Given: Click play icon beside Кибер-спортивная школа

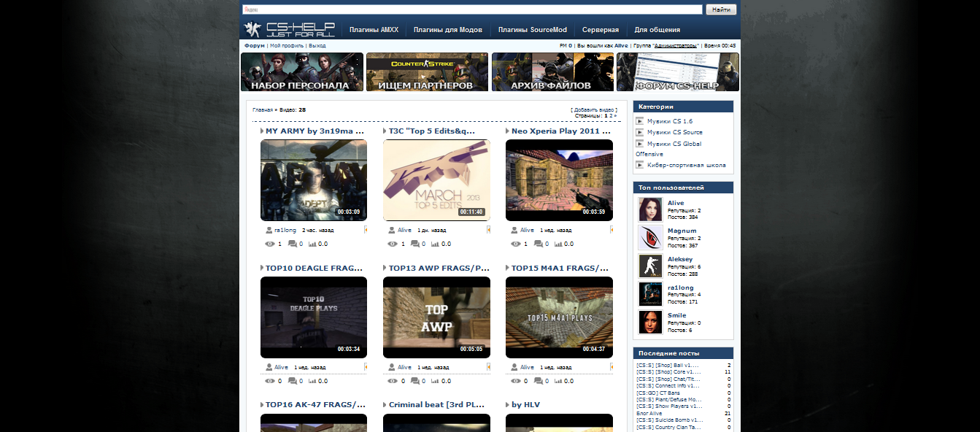Looking at the screenshot, I should (x=640, y=165).
